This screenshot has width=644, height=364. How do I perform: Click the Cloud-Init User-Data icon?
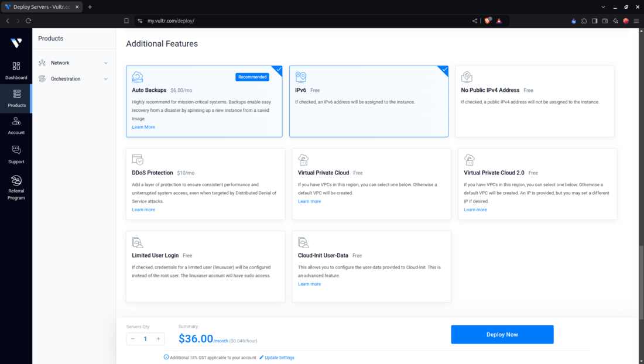tap(303, 242)
